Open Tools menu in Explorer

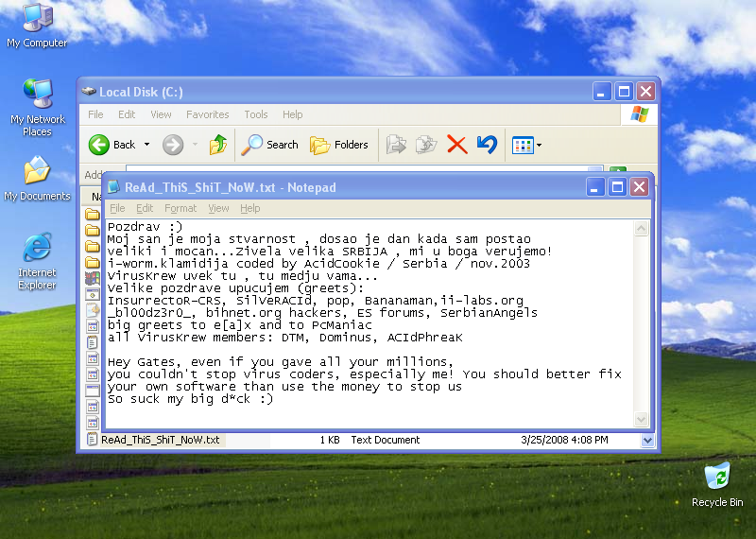pos(255,114)
